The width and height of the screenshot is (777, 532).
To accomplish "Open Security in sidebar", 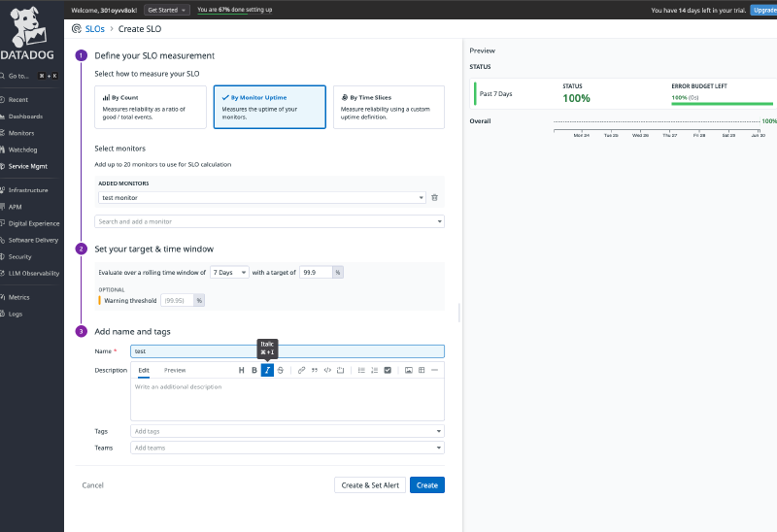I will tap(19, 256).
